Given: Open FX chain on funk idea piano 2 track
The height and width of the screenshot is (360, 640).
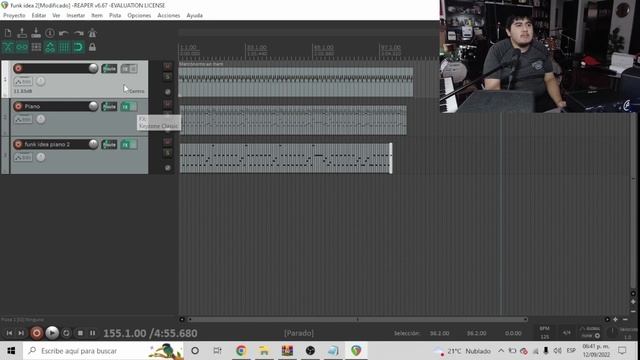Looking at the screenshot, I should click(125, 144).
